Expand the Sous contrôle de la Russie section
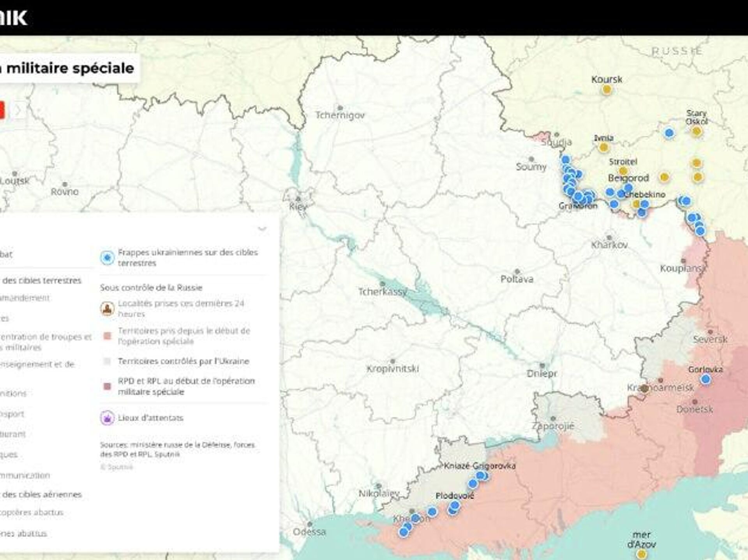The width and height of the screenshot is (748, 560). pyautogui.click(x=151, y=288)
